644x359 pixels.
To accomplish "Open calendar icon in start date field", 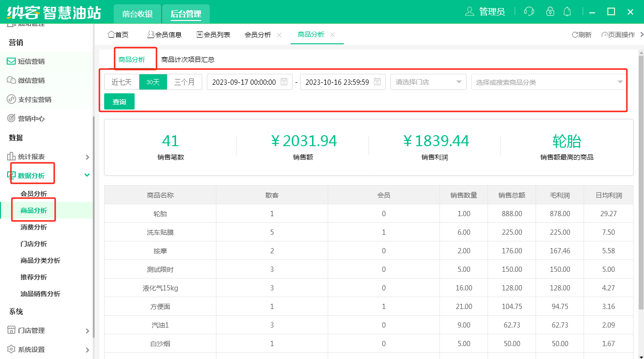I will [284, 82].
